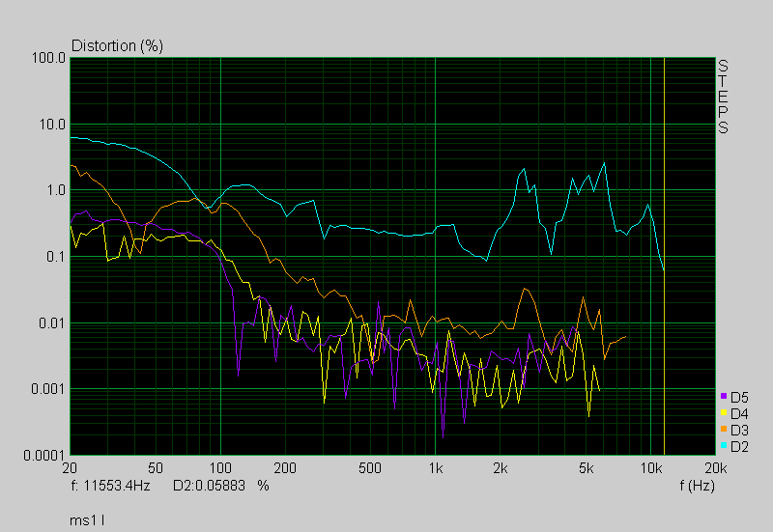Click the 10.0 y-axis label
The width and height of the screenshot is (773, 532).
click(52, 125)
